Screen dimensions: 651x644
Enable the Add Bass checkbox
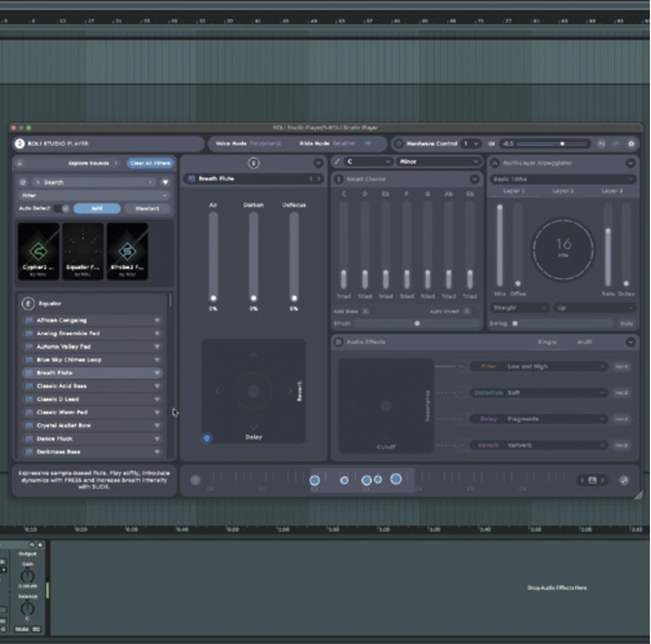pyautogui.click(x=366, y=312)
